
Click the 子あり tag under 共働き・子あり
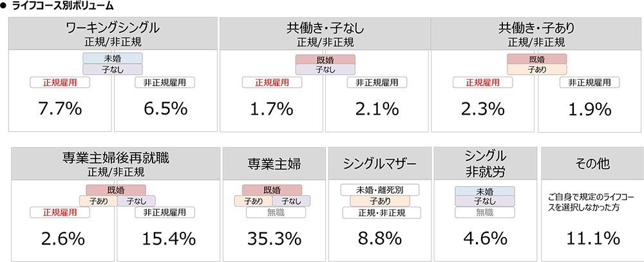[x=537, y=70]
